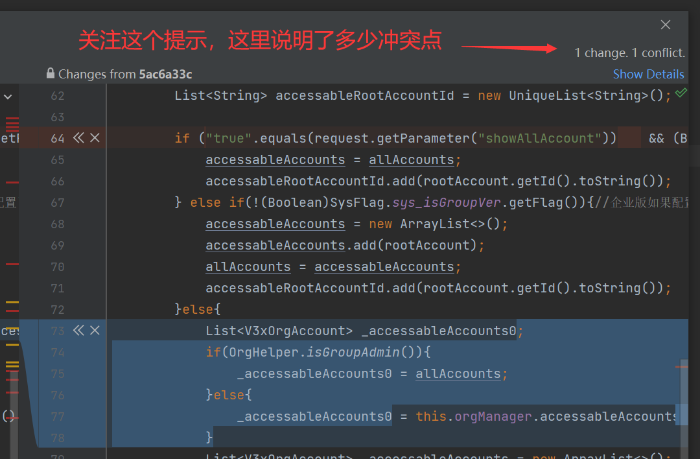Click the }else{ statement on line 72

coord(198,310)
